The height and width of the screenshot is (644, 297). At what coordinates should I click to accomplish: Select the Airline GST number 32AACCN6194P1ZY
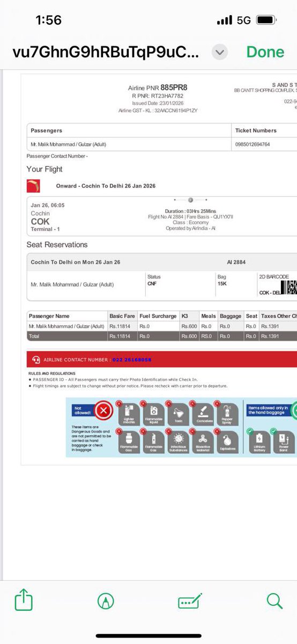point(158,111)
